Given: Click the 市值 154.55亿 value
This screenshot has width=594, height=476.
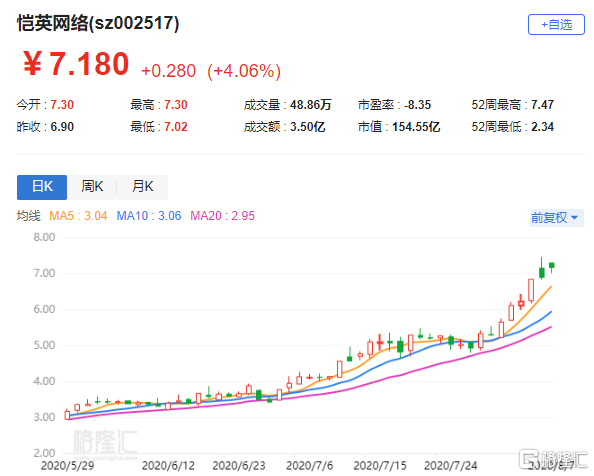Looking at the screenshot, I should (x=416, y=127).
